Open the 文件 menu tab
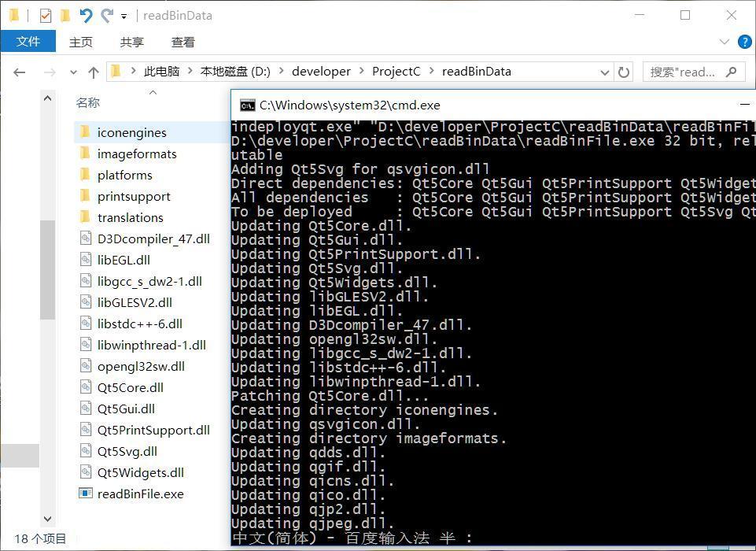The height and width of the screenshot is (551, 756). 28,42
